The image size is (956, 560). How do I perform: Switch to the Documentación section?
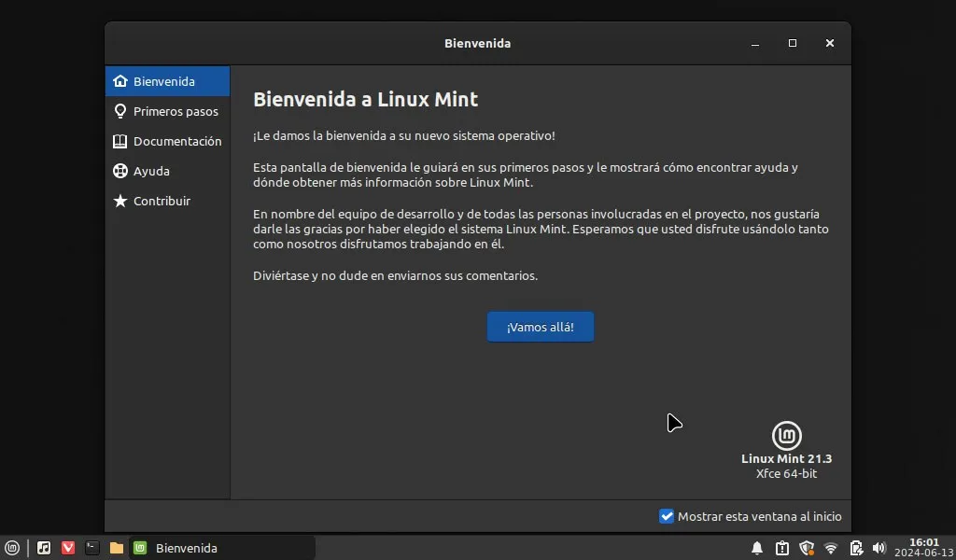167,141
